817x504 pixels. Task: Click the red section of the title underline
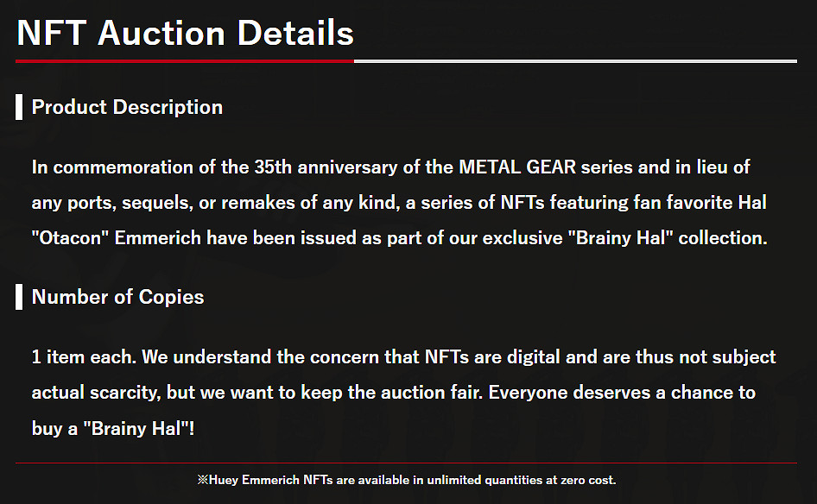tap(184, 61)
